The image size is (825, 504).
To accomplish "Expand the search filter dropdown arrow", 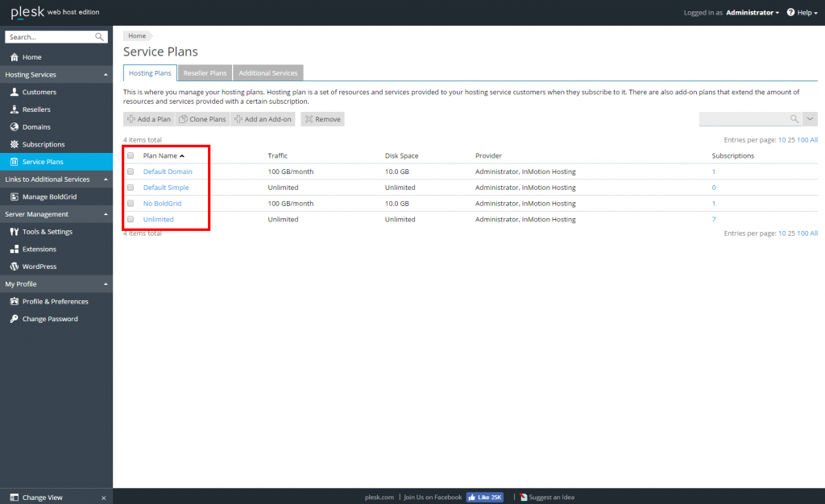I will tap(810, 119).
